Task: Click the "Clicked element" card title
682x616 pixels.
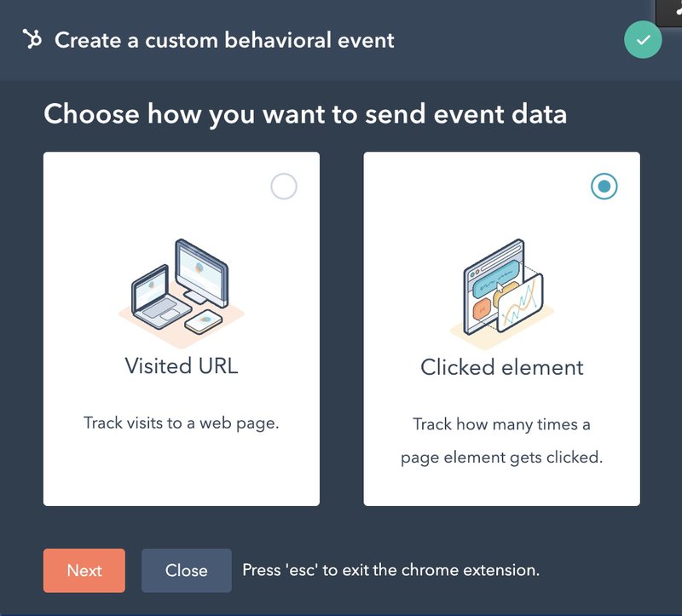Action: tap(501, 367)
